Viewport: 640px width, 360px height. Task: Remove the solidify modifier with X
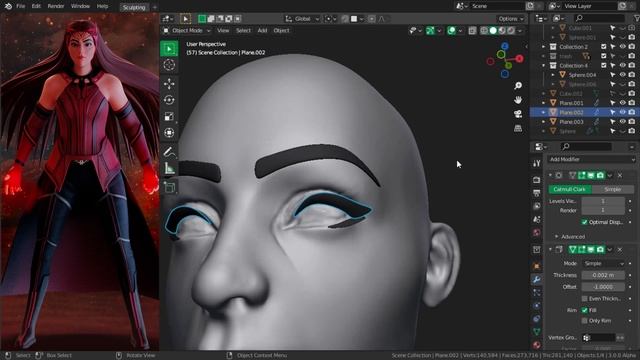click(x=620, y=249)
